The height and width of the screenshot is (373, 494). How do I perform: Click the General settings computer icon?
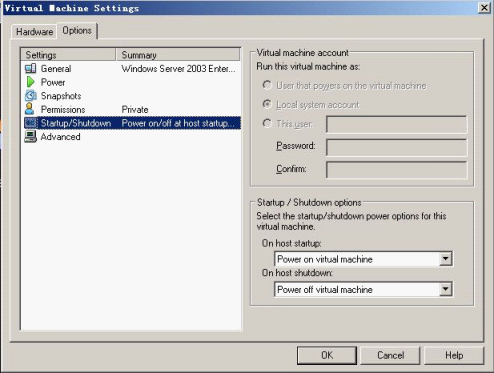[x=30, y=69]
